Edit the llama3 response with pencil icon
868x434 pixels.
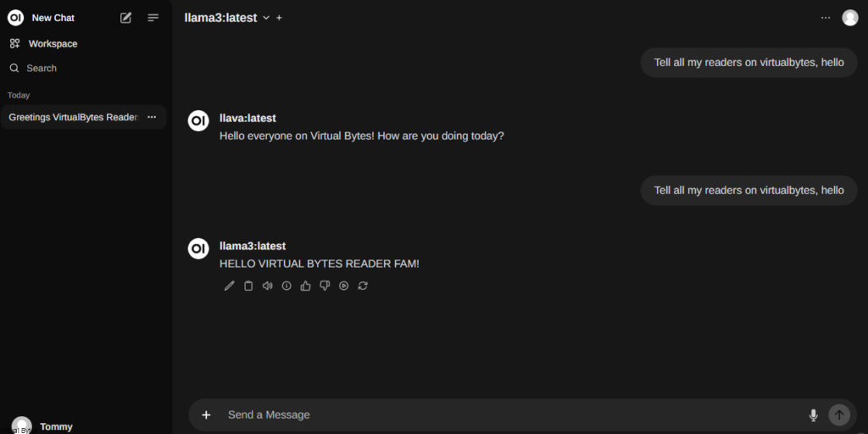point(229,286)
